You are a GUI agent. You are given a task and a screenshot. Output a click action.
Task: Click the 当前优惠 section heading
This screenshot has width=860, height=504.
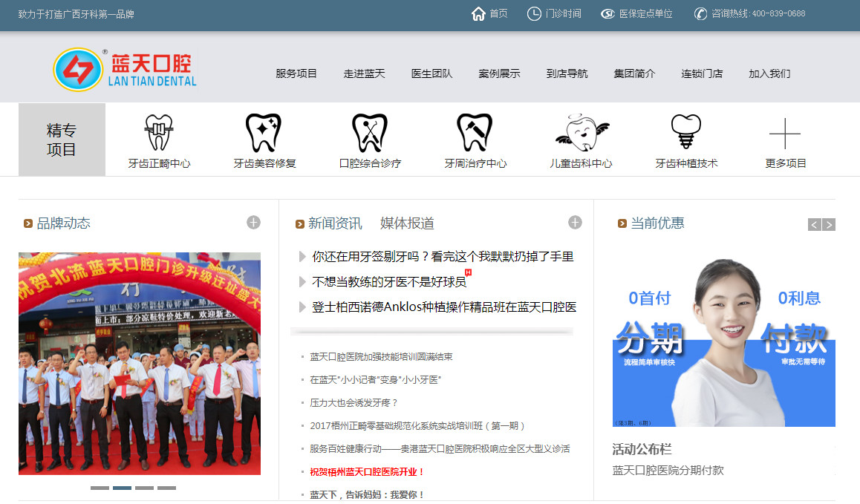click(x=657, y=223)
